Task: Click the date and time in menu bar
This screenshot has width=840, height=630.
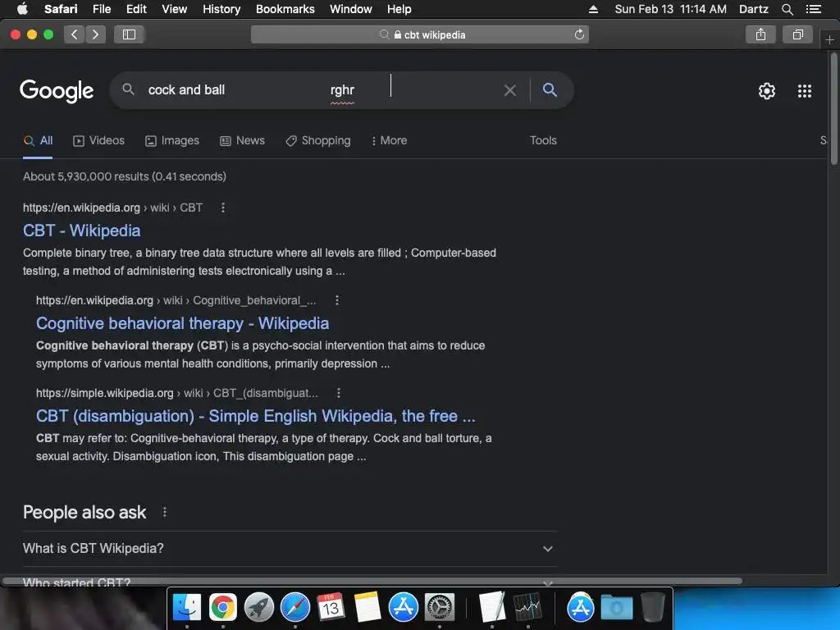Action: (671, 9)
